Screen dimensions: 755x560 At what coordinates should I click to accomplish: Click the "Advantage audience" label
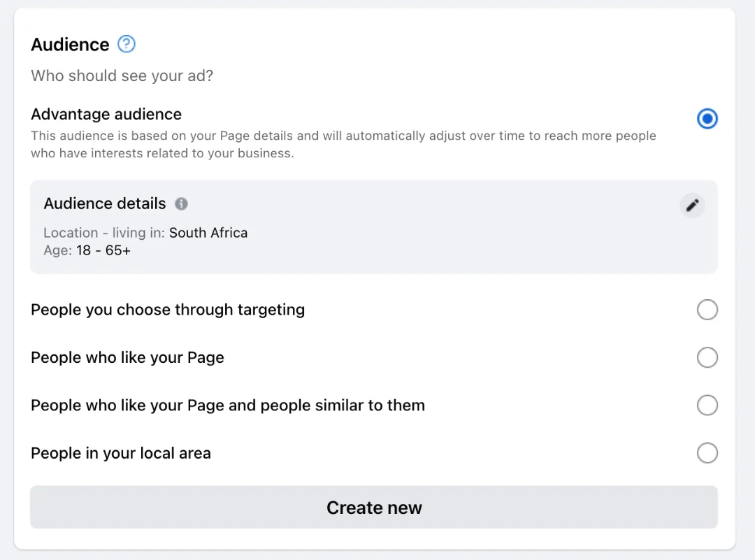[x=106, y=114]
